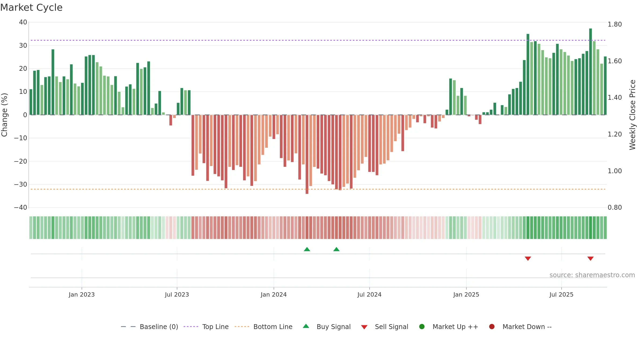644x362 pixels.
Task: Click the orange dashed Bottom Line legend sample
Action: [242, 327]
